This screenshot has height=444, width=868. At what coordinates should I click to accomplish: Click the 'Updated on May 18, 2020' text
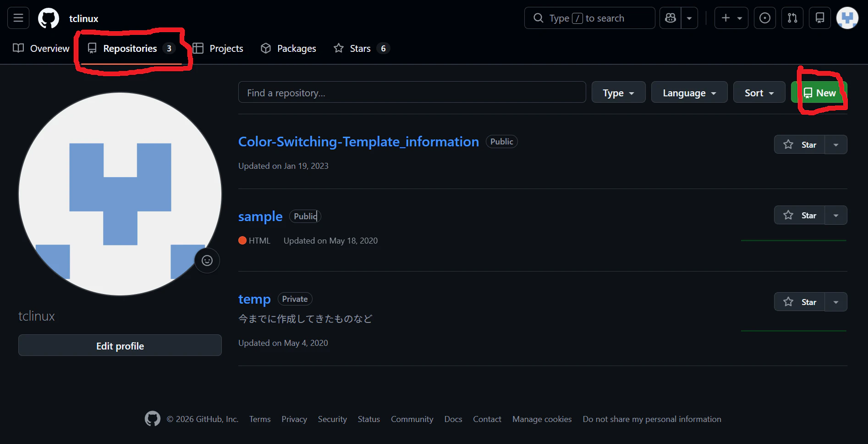(x=330, y=240)
